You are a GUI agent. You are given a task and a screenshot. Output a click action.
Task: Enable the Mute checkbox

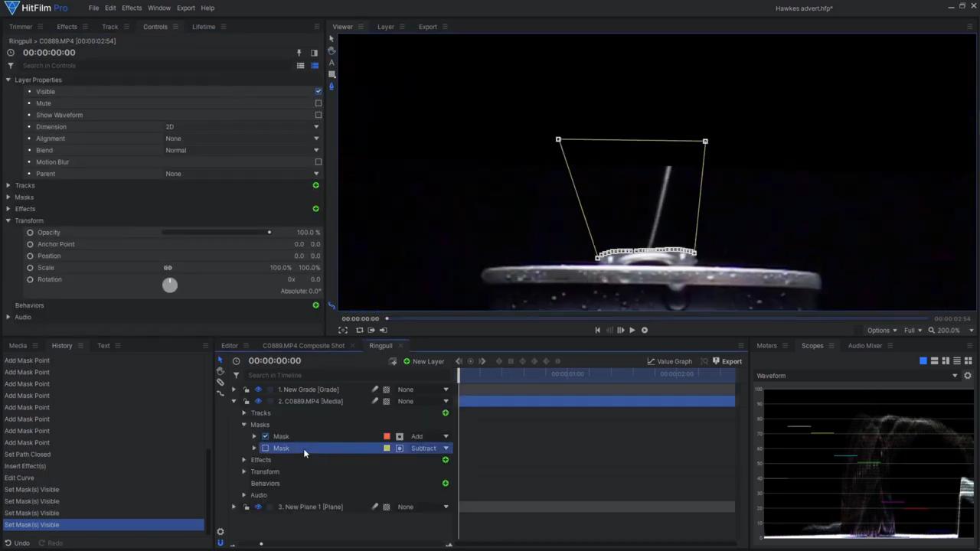(318, 103)
